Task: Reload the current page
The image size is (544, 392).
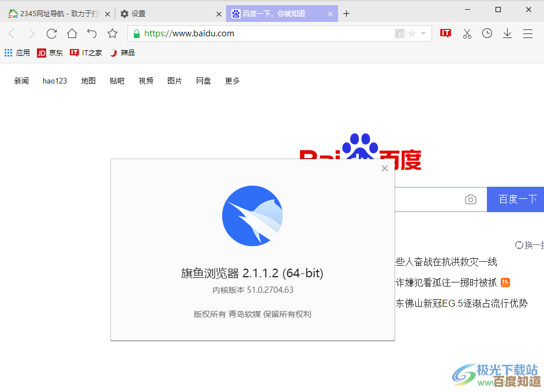Action: tap(51, 33)
